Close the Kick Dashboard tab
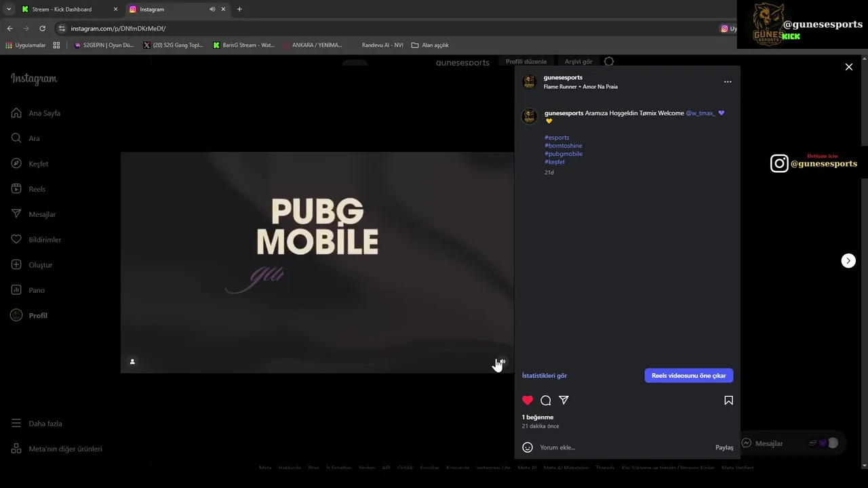 [115, 9]
